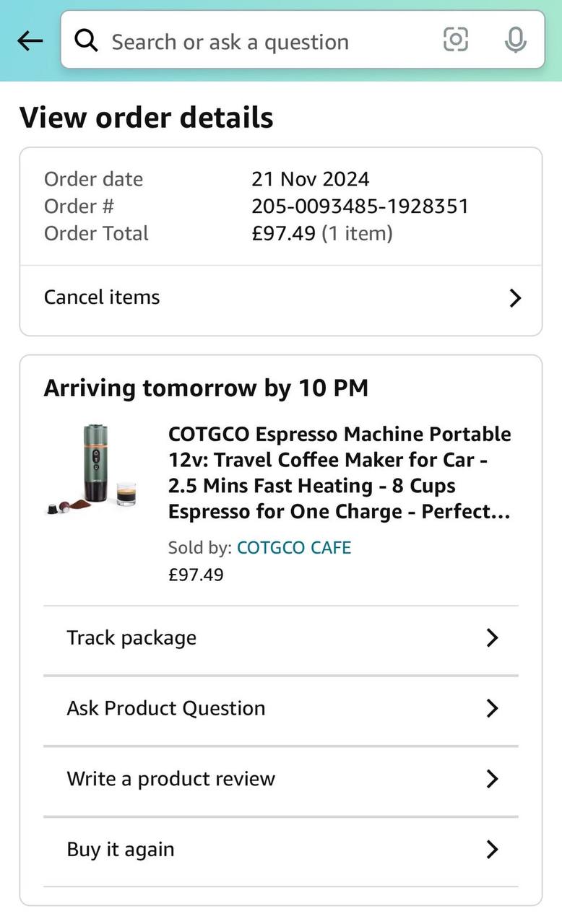Tap the chevron beside Ask Product Question
This screenshot has height=924, width=562.
coord(493,708)
